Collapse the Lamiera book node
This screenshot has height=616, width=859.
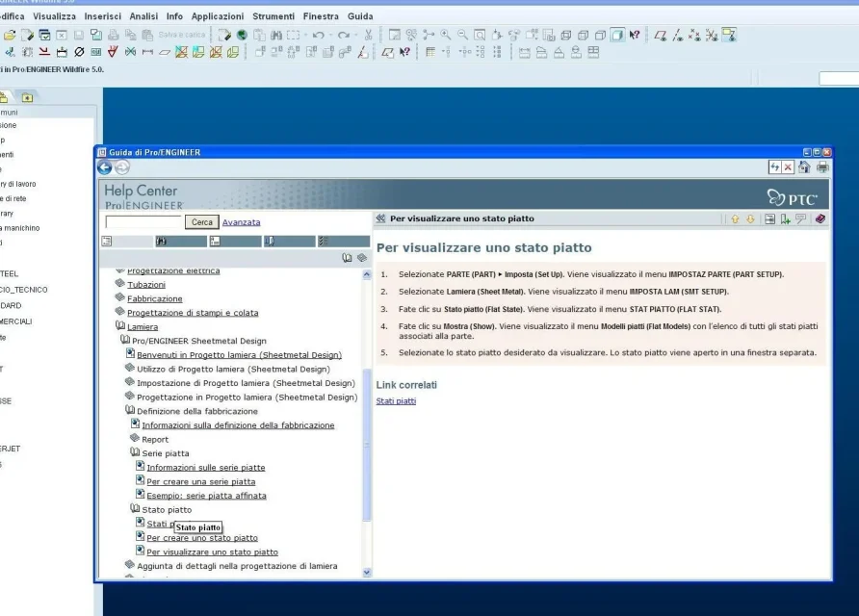[120, 325]
